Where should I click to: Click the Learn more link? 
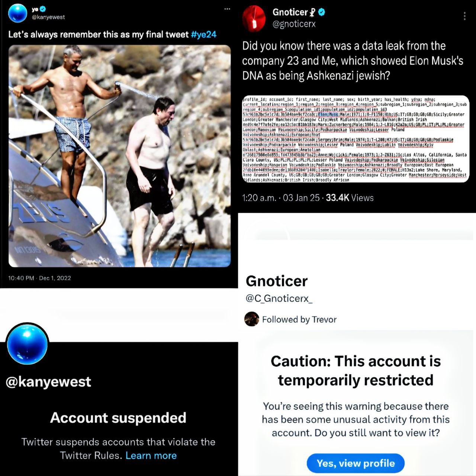pyautogui.click(x=151, y=456)
